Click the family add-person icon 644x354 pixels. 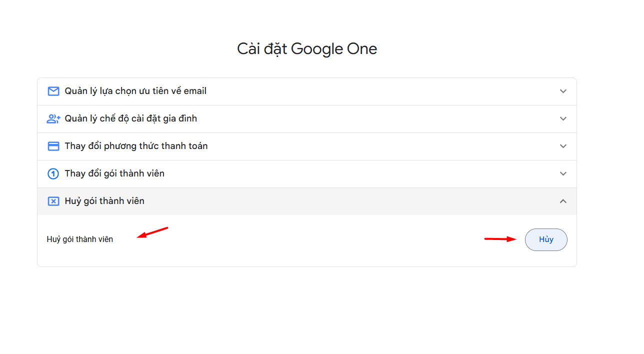[x=53, y=118]
